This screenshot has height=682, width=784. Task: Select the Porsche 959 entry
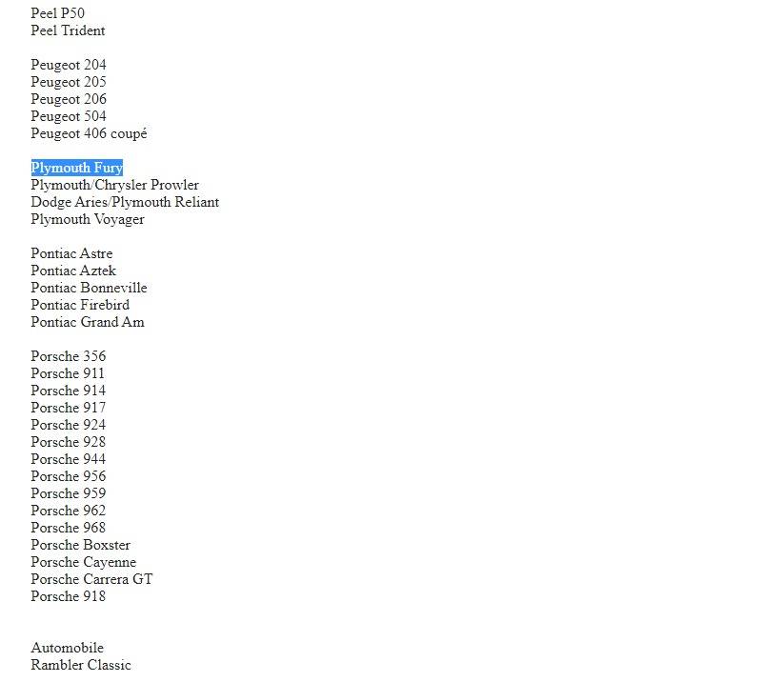pos(68,493)
